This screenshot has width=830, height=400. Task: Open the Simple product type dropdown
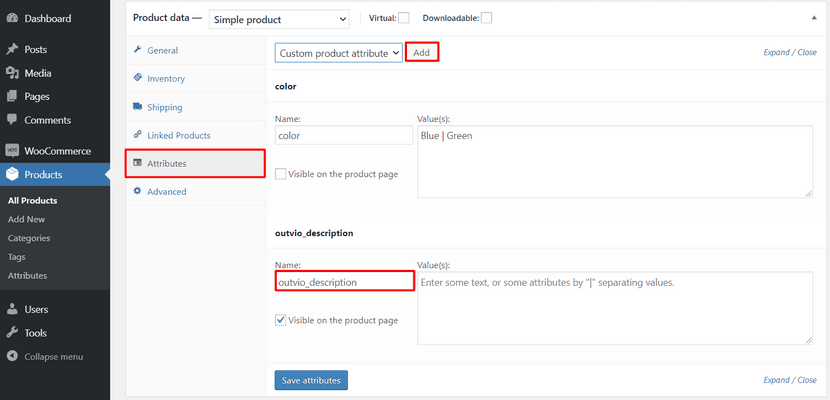click(279, 19)
